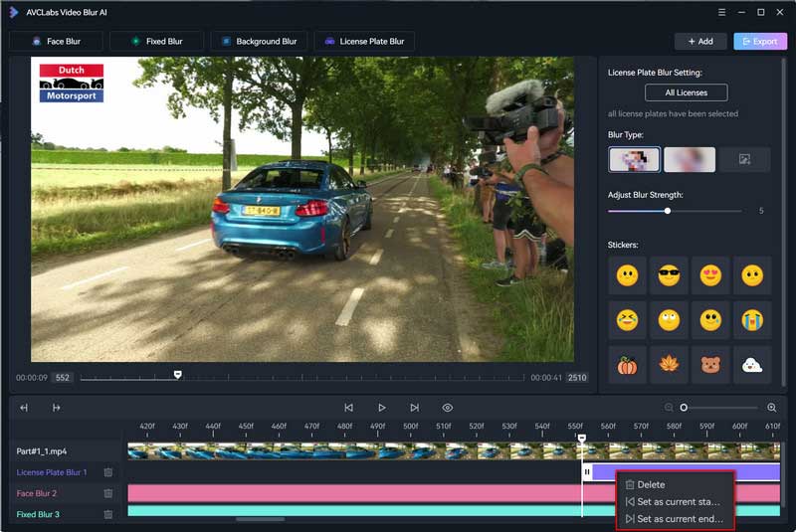Choose Set as current start option
Viewport: 796px width, 532px height.
click(x=675, y=501)
